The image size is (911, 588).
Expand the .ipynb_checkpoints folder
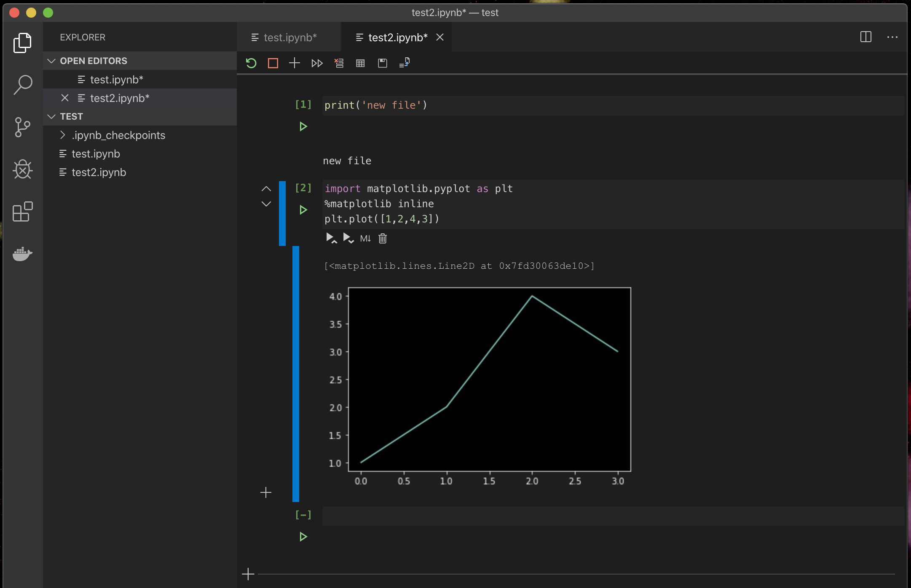coord(118,135)
